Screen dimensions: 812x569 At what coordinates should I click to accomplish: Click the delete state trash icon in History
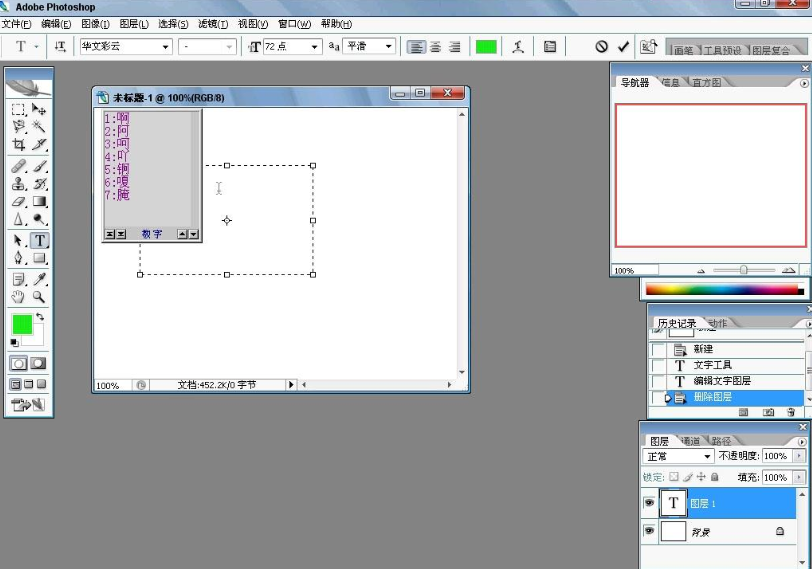pos(791,412)
